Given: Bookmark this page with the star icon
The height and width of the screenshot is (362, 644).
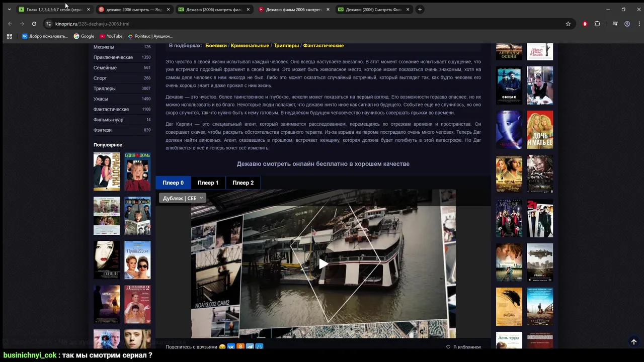Looking at the screenshot, I should [568, 24].
